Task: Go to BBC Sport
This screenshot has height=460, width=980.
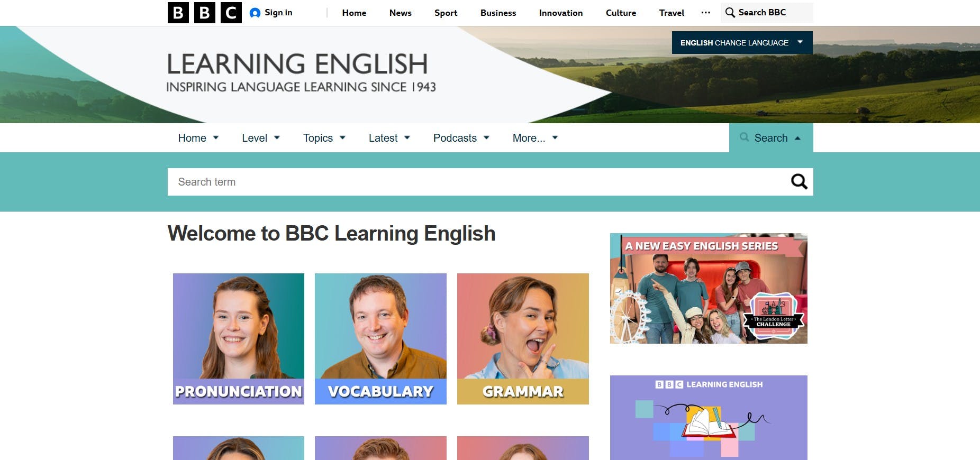Action: (446, 13)
